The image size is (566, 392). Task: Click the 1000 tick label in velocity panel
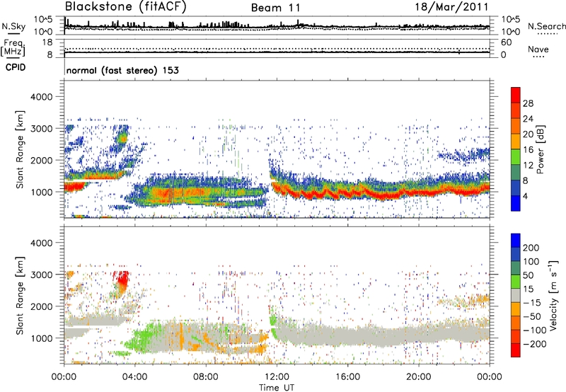(x=41, y=338)
